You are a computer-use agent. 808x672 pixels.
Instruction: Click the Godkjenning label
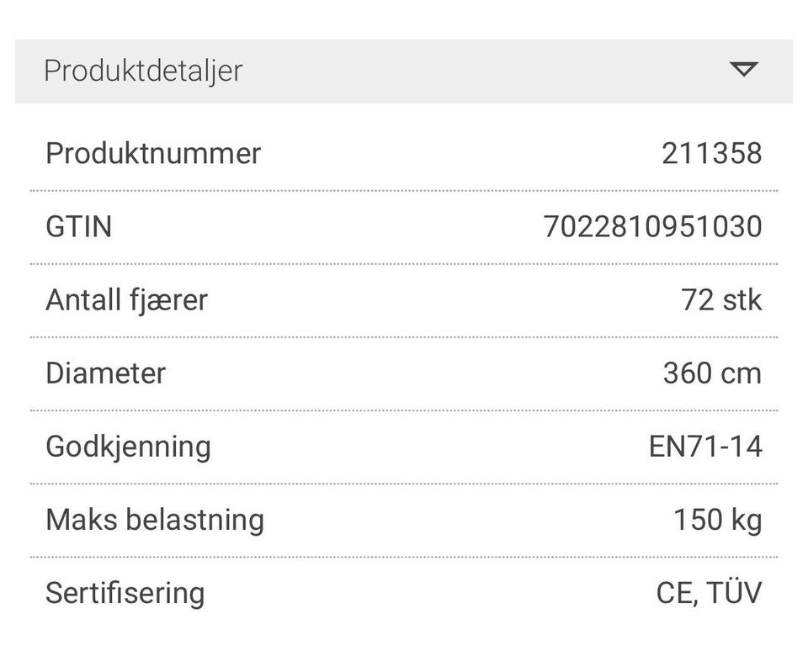[128, 447]
